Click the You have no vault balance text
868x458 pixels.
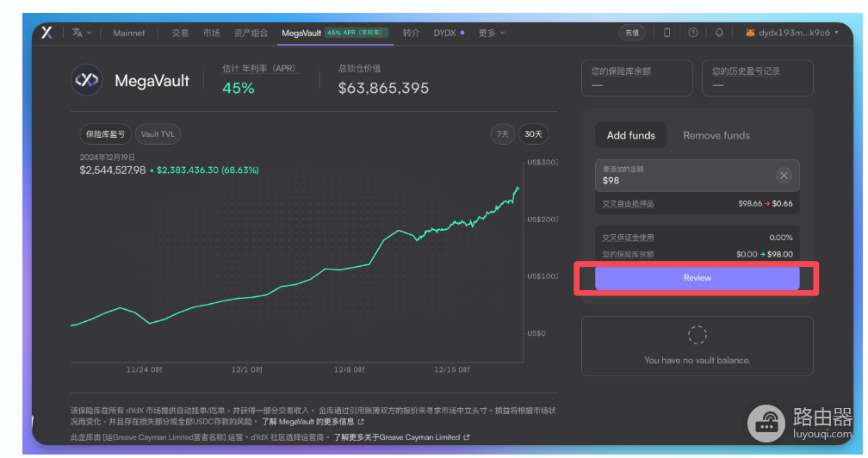tap(697, 360)
